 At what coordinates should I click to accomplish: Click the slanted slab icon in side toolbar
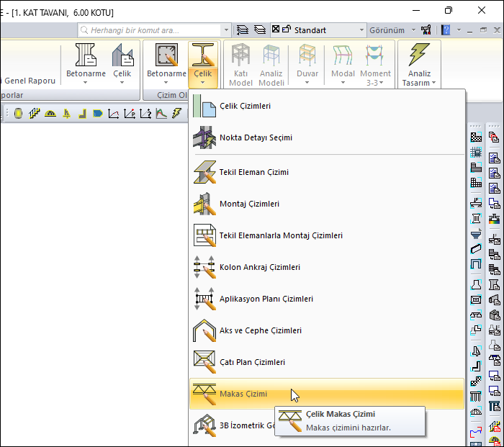(476, 249)
